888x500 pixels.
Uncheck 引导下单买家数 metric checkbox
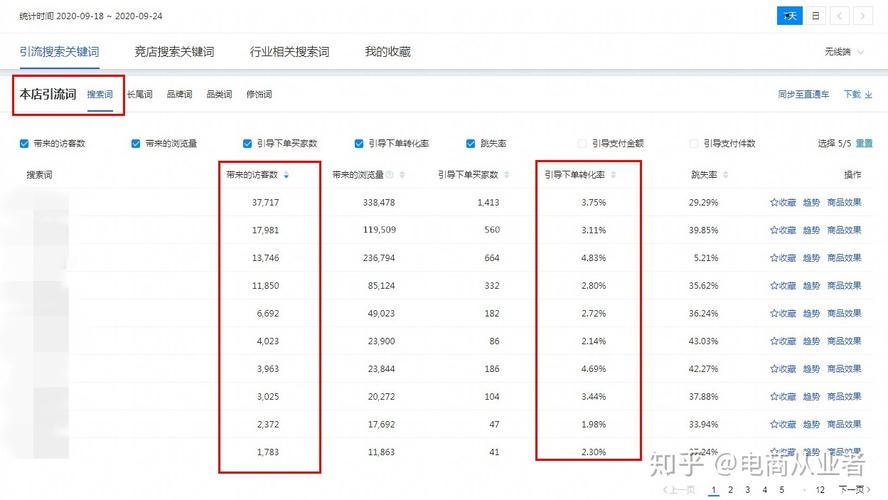247,143
